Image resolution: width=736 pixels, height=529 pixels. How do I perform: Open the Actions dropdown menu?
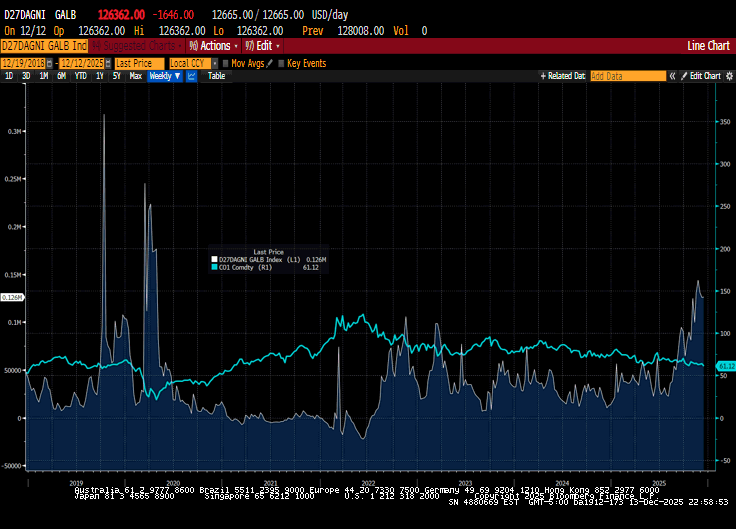point(214,46)
